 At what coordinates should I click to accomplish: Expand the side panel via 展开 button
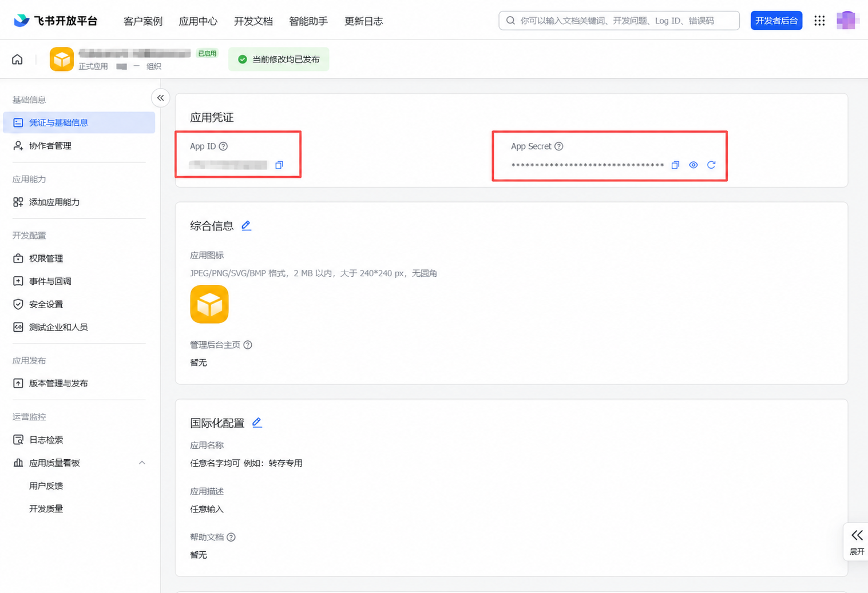pos(857,542)
